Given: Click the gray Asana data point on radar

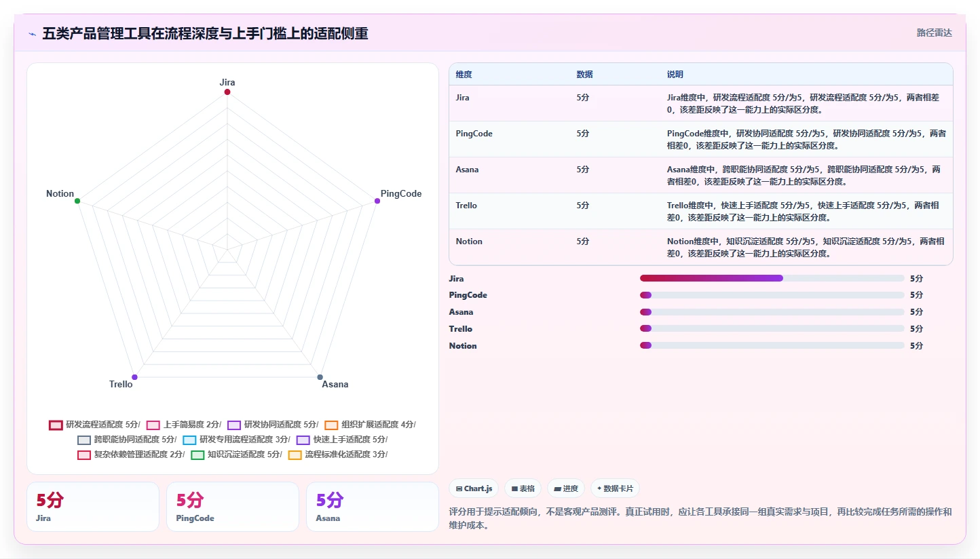Looking at the screenshot, I should tap(320, 377).
